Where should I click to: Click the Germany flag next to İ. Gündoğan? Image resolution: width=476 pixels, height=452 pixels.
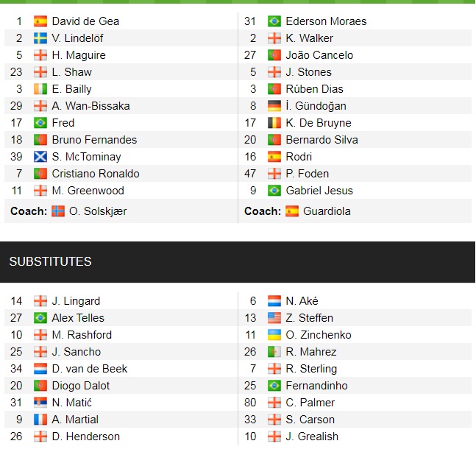(274, 106)
